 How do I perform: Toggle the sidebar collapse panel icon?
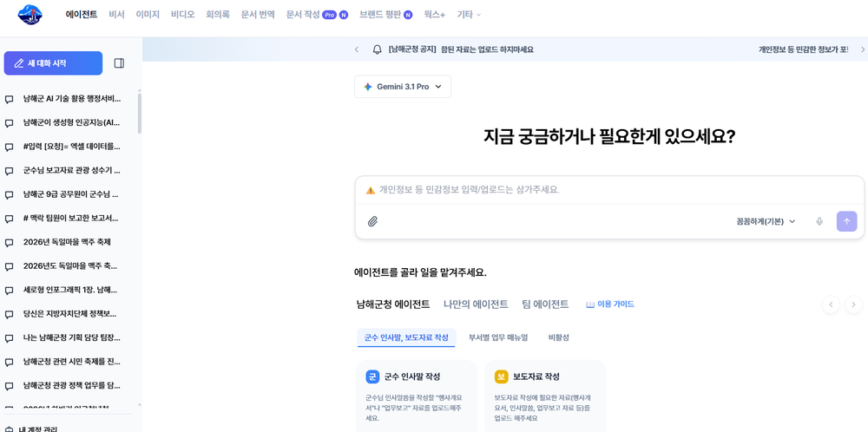coord(119,63)
